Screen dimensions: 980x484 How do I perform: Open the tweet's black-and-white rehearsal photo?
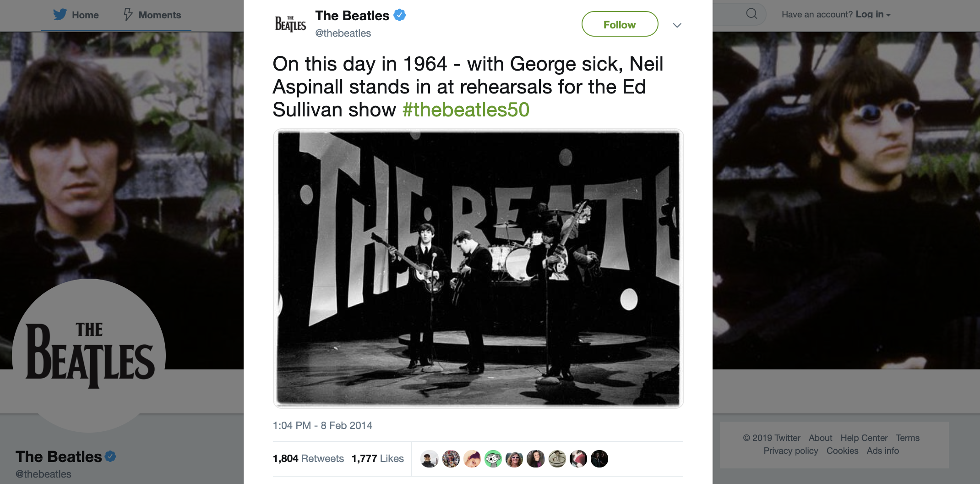pyautogui.click(x=478, y=268)
